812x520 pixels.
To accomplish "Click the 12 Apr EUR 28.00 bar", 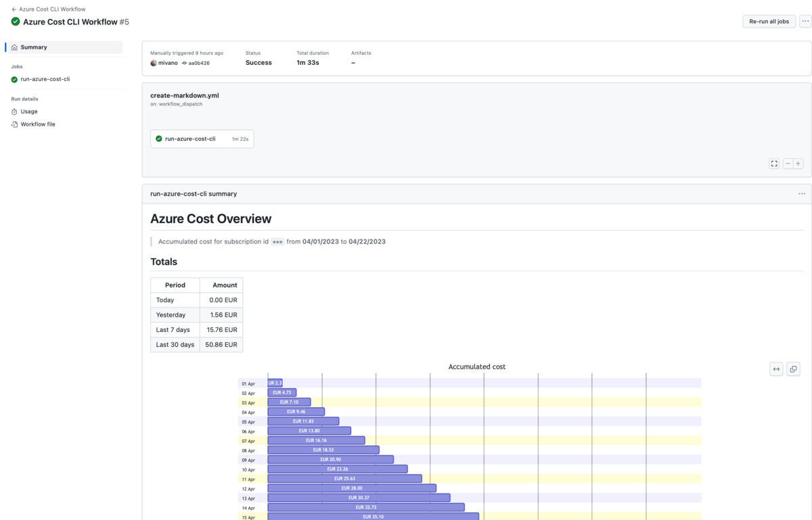I will click(x=352, y=488).
